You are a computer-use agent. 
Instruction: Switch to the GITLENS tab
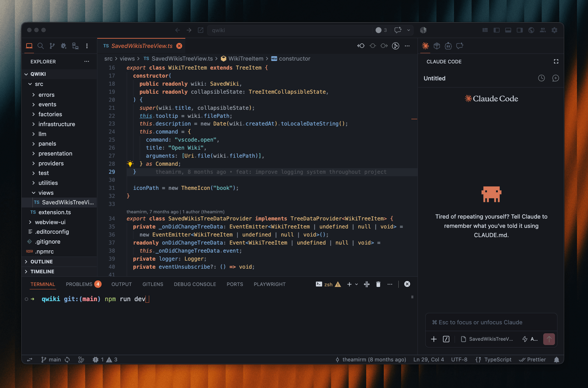coord(153,284)
